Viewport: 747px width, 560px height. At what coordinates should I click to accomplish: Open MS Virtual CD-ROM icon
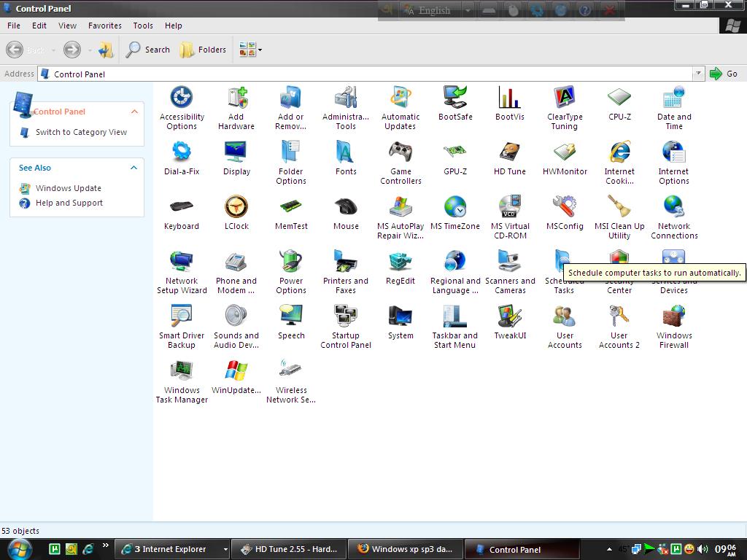coord(509,207)
